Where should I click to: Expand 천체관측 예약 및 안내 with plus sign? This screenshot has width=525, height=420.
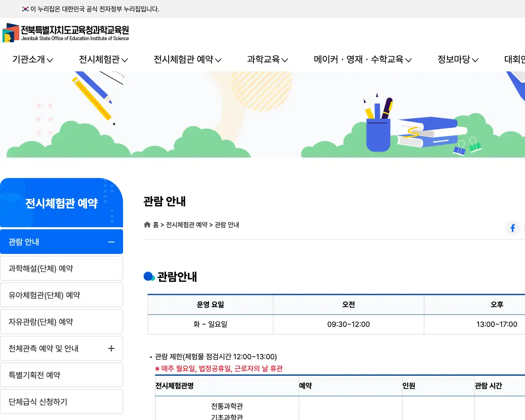point(111,348)
